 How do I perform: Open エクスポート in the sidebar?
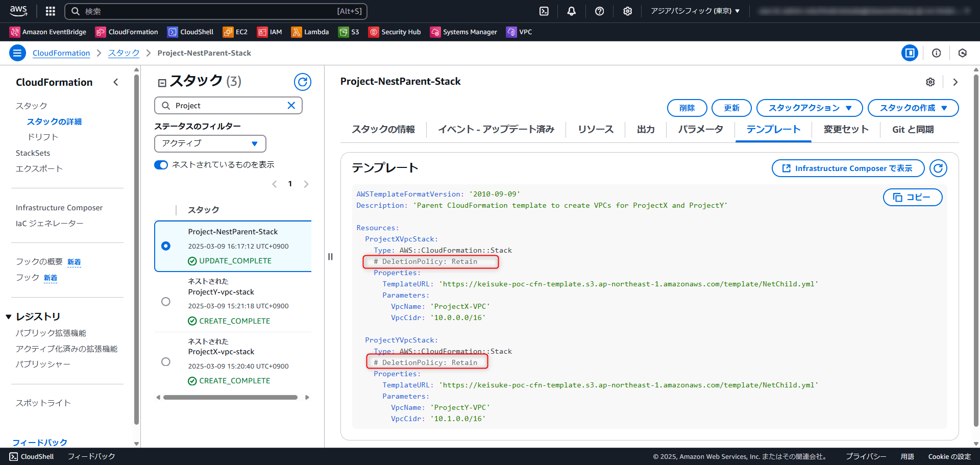(x=39, y=168)
